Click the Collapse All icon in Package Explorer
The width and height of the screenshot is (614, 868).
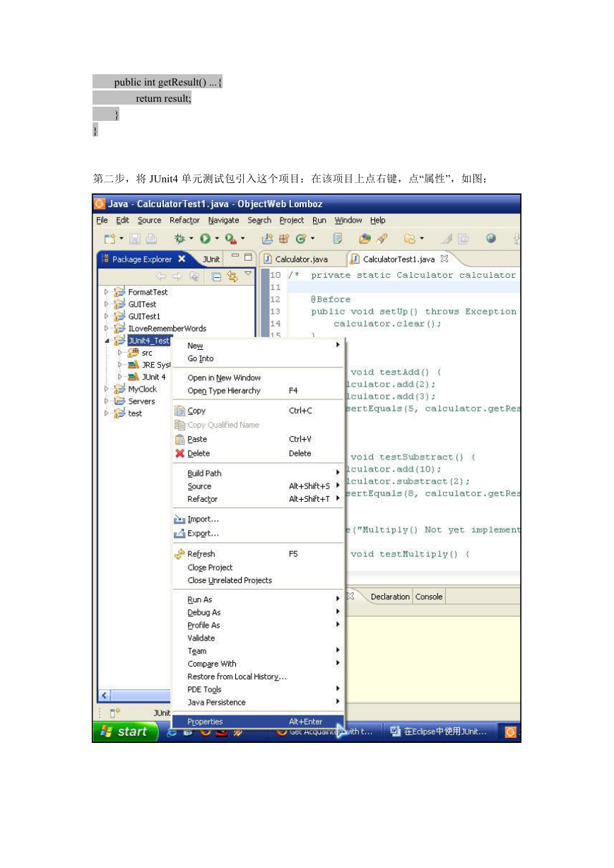click(x=217, y=276)
